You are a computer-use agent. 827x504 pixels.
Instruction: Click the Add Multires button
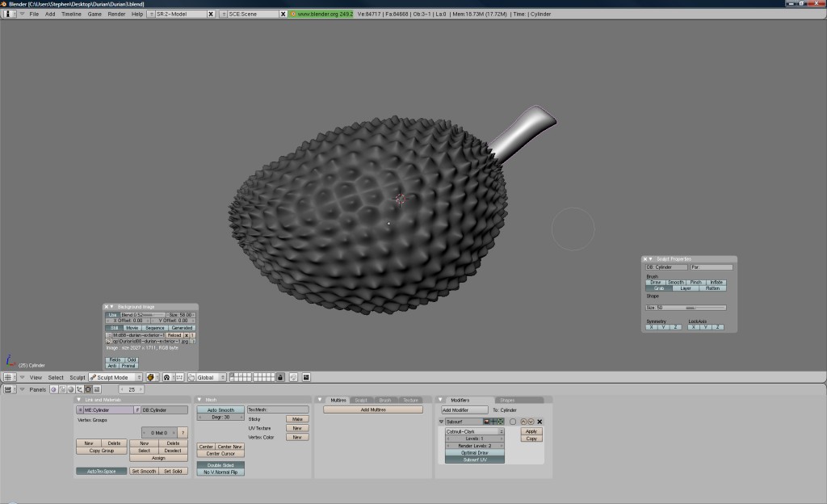point(373,409)
